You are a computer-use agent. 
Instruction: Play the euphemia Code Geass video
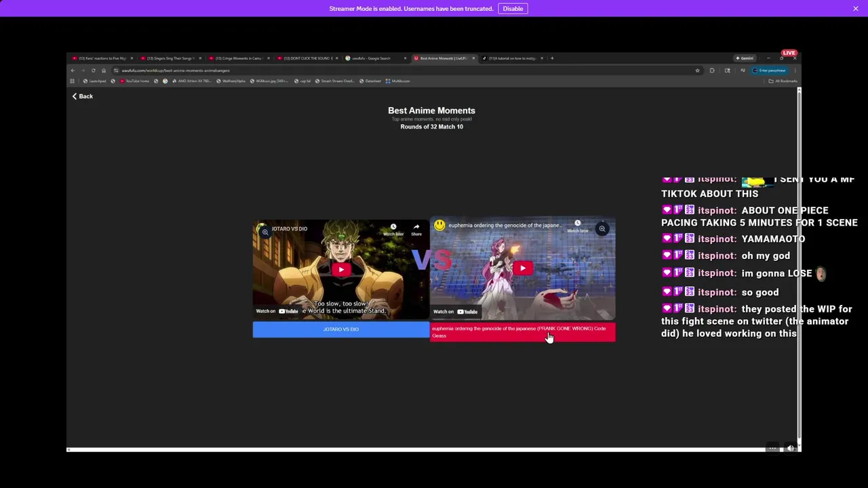point(523,268)
